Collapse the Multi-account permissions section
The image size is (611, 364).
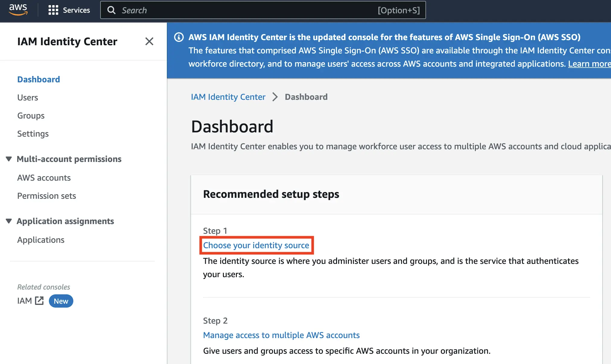9,159
